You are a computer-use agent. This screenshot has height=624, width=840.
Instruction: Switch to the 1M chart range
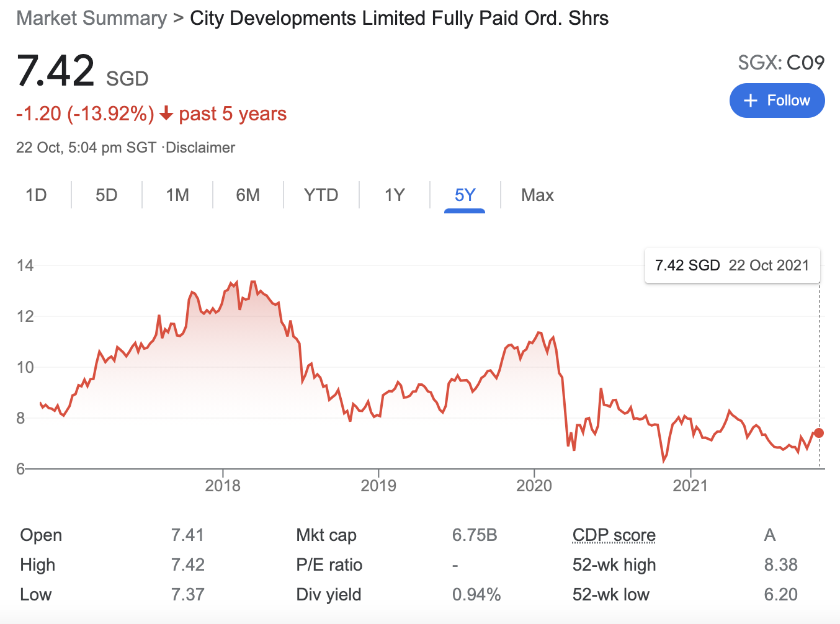(x=177, y=195)
